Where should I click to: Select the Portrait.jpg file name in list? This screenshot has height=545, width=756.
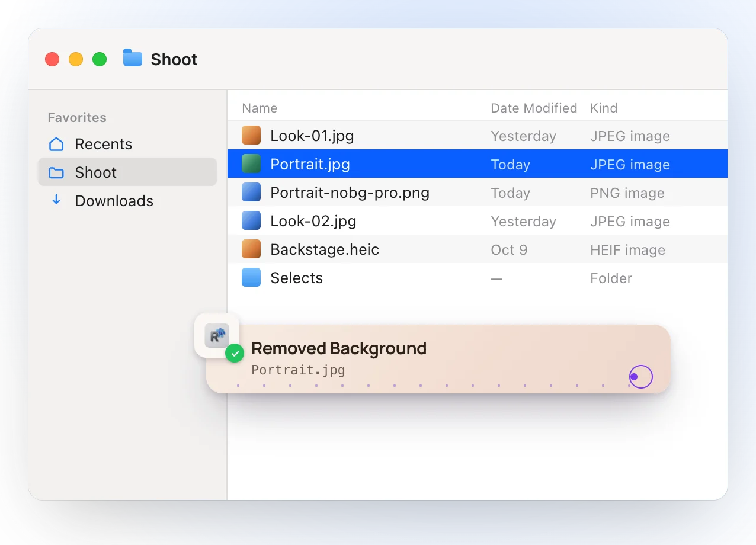[310, 164]
